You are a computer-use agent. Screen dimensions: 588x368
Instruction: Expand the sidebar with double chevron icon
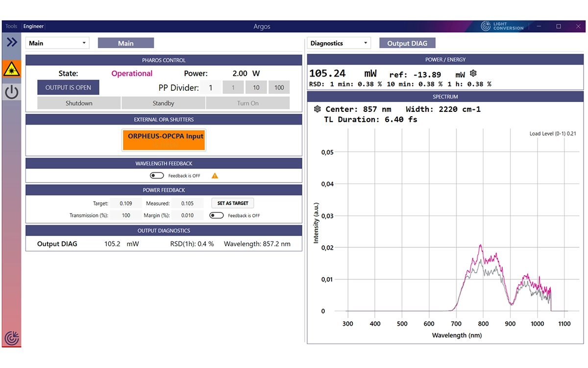[12, 42]
